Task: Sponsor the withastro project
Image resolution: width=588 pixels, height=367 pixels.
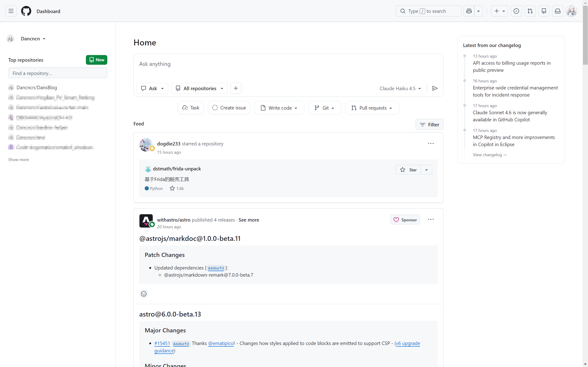Action: point(405,220)
